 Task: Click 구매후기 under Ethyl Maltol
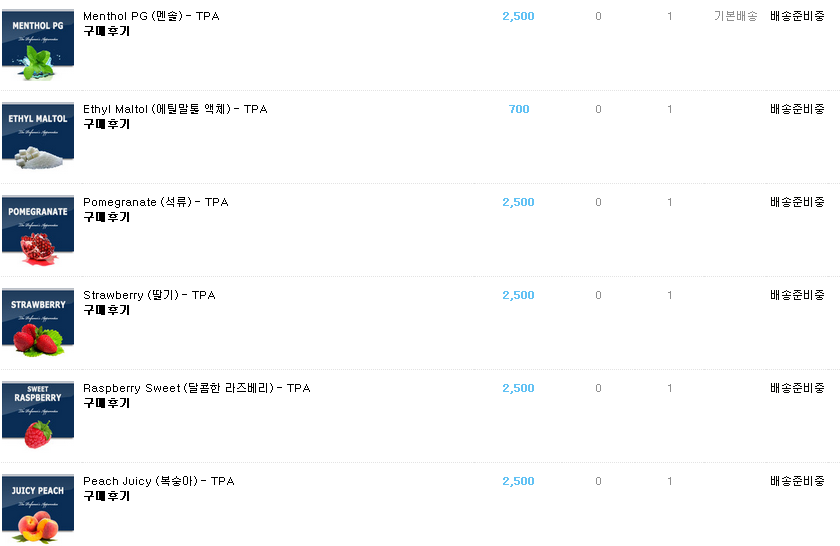point(107,124)
